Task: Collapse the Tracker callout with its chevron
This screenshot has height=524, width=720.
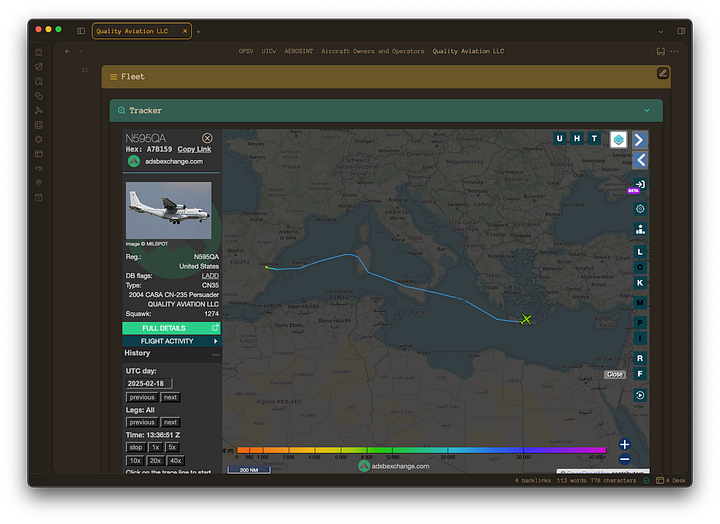Action: pyautogui.click(x=647, y=111)
